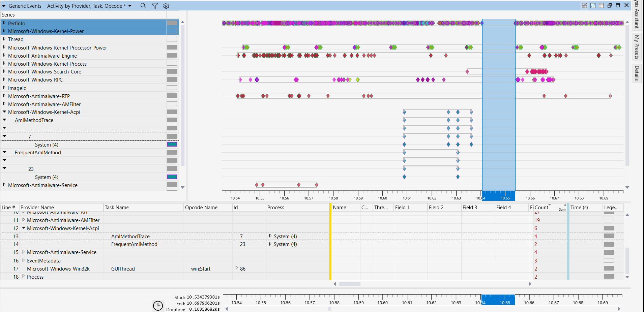Switch to graph and table display layout
The width and height of the screenshot is (644, 312).
click(584, 5)
